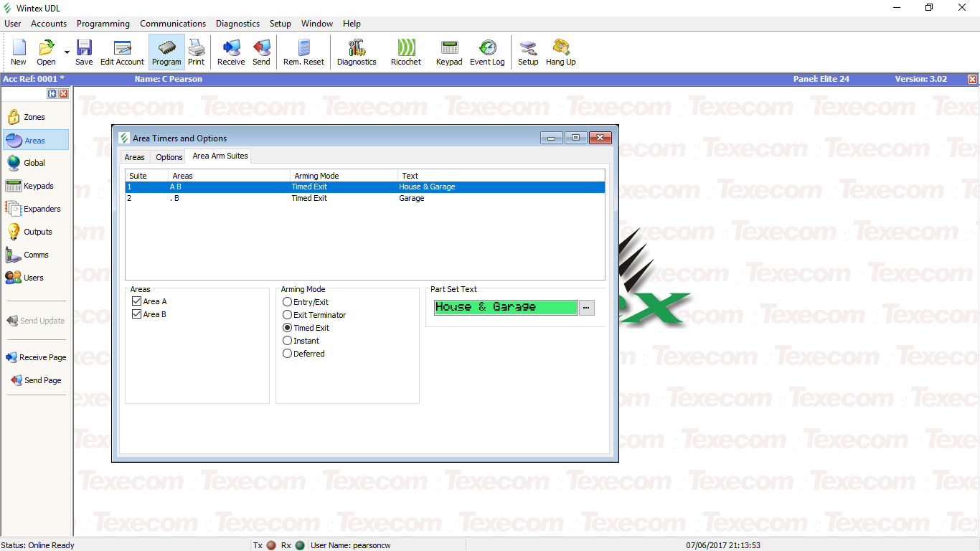Screen dimensions: 980x551
Task: Switch to the Options tab
Action: click(x=169, y=157)
